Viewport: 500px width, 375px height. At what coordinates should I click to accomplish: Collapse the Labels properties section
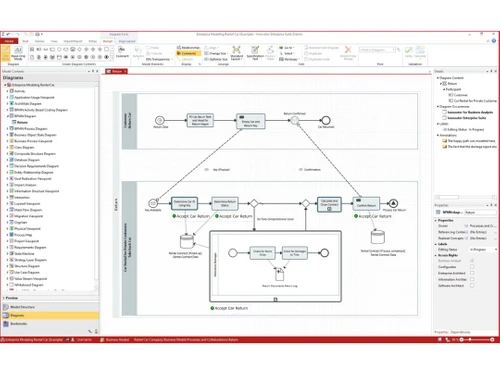click(x=436, y=244)
